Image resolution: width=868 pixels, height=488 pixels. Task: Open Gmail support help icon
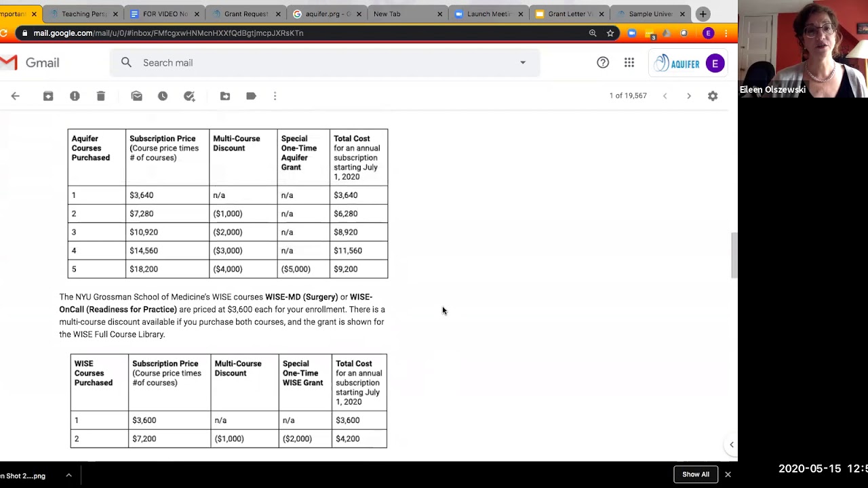603,62
